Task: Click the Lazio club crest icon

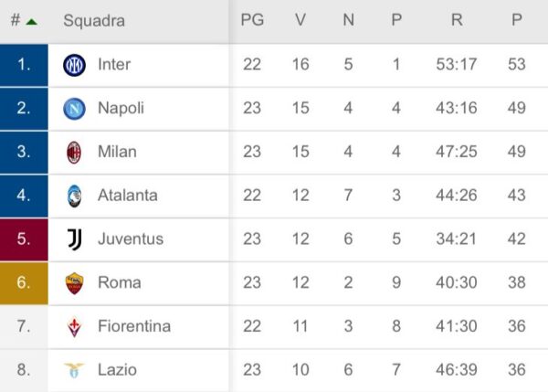Action: click(x=74, y=370)
